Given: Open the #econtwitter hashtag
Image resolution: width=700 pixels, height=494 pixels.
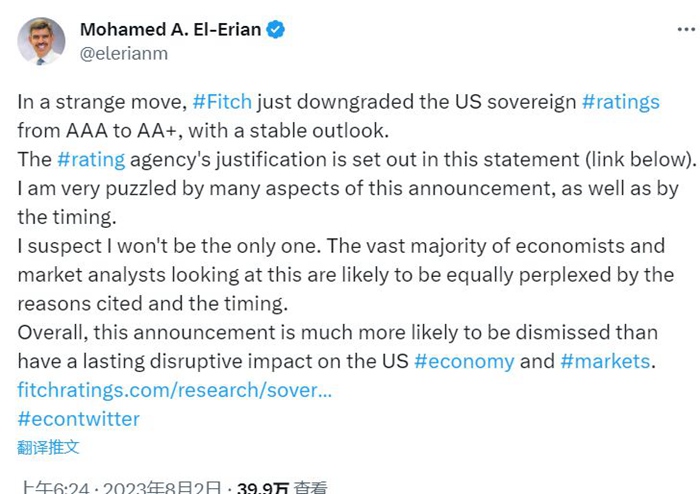Looking at the screenshot, I should (78, 418).
